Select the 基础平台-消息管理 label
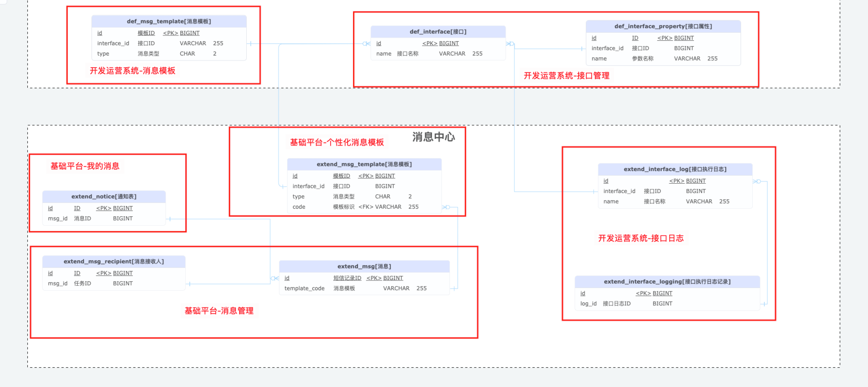The height and width of the screenshot is (387, 868). [219, 311]
